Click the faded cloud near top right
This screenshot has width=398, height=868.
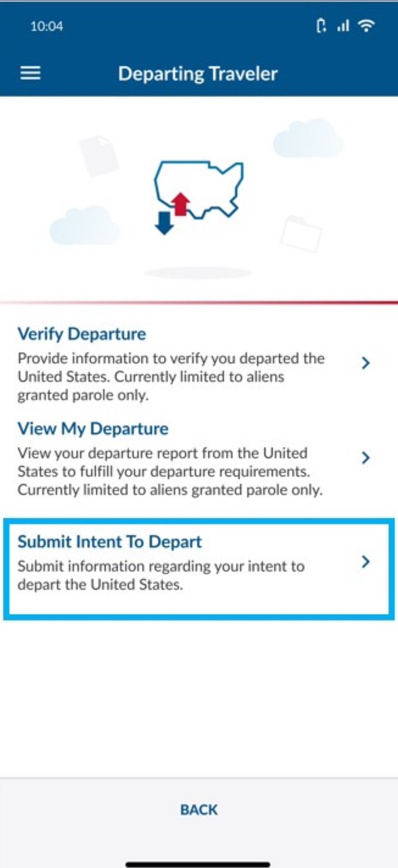point(308,139)
